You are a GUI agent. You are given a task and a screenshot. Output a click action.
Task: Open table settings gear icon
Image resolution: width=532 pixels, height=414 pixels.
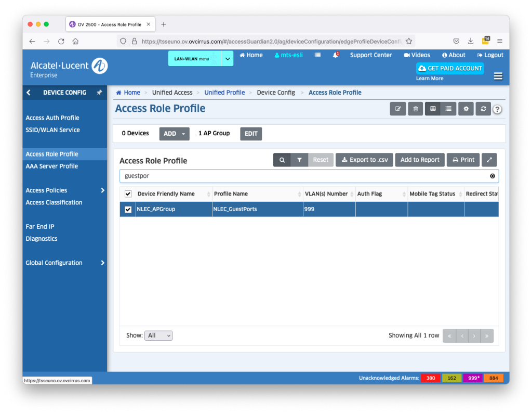466,109
